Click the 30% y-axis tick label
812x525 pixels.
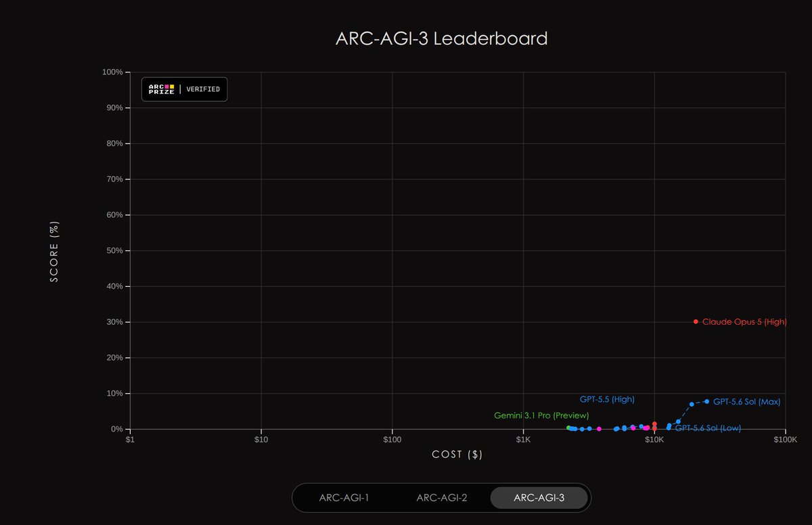point(113,322)
